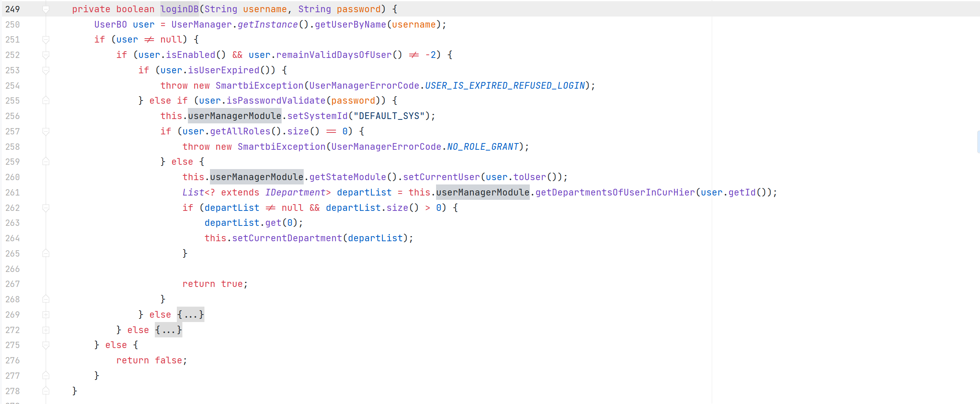
Task: Click setCurrentUser on line 260
Action: 442,177
